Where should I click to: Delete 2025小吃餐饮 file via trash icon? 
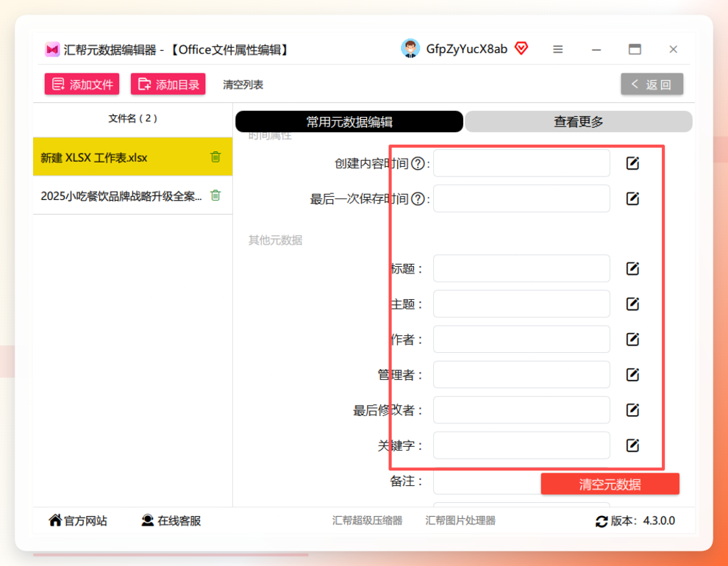click(x=215, y=196)
